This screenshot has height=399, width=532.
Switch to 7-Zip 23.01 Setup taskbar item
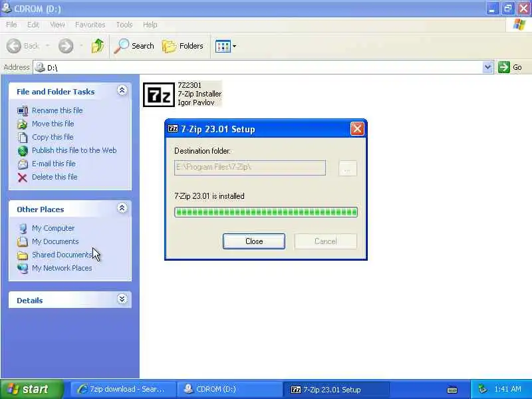(336, 390)
